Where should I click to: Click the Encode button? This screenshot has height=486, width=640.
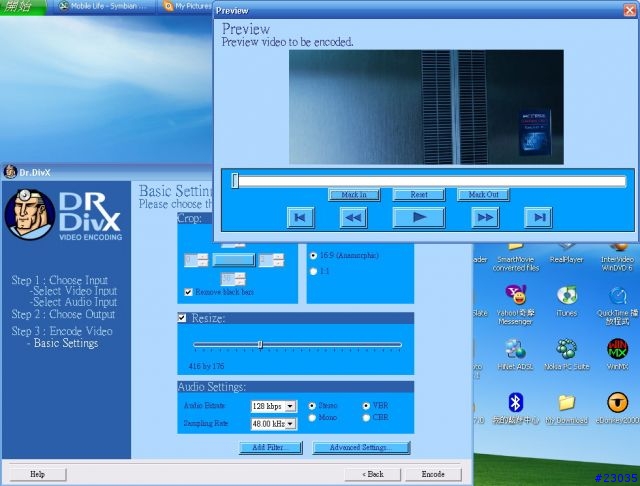point(433,474)
